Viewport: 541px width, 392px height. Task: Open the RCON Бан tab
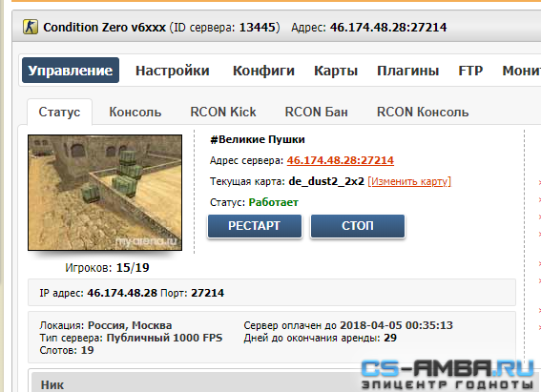coord(317,112)
